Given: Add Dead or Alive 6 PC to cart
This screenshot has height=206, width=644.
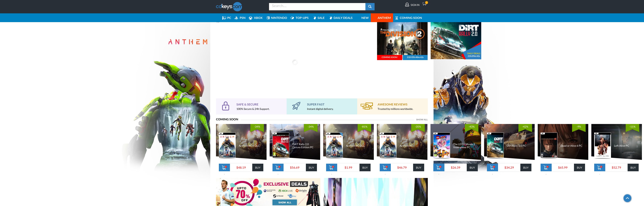Looking at the screenshot, I should click(x=546, y=167).
